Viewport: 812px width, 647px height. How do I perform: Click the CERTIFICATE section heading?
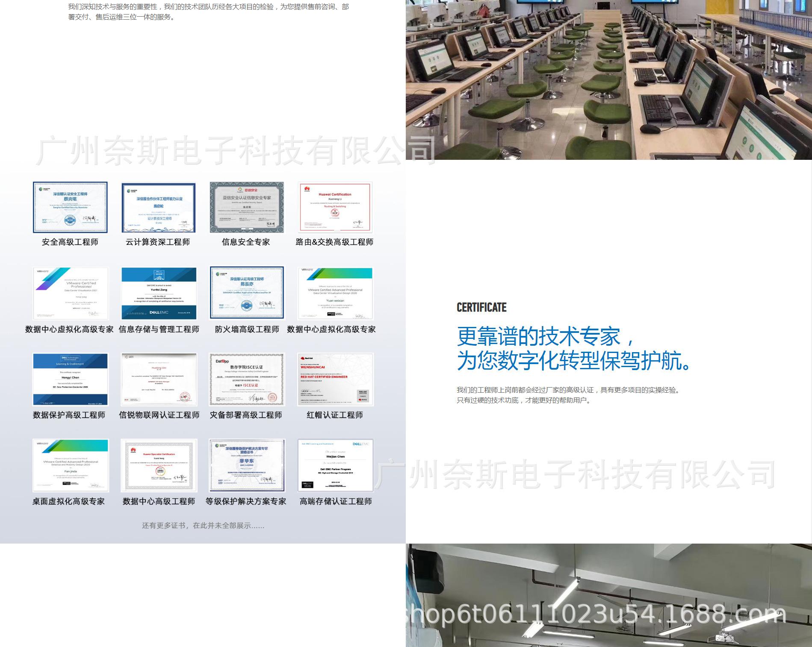[481, 307]
